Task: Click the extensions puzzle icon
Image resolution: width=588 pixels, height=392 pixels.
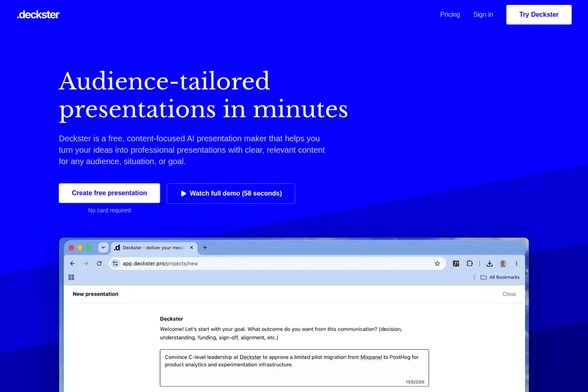Action: point(470,264)
